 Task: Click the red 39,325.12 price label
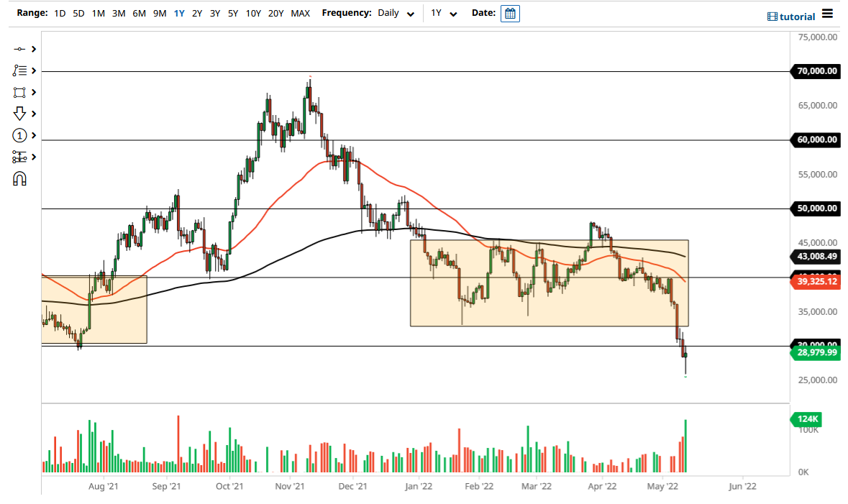[x=815, y=283]
